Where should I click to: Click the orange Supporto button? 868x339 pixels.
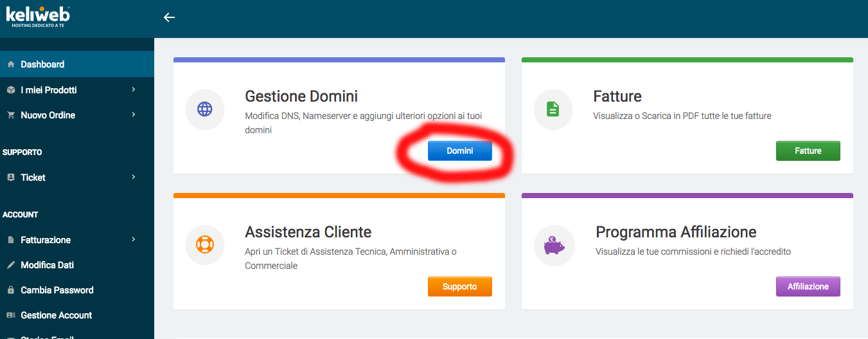pyautogui.click(x=460, y=286)
